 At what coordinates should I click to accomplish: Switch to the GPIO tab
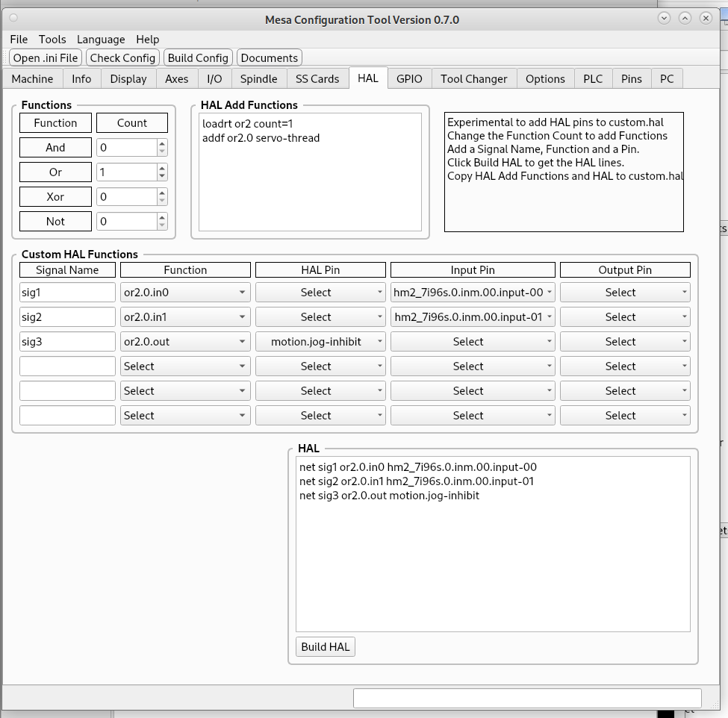pyautogui.click(x=409, y=79)
